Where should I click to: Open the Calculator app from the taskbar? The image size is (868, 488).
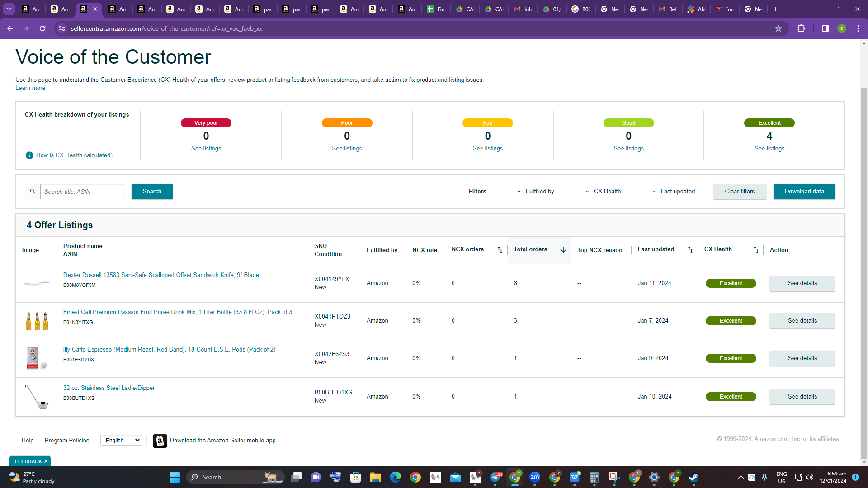[594, 477]
